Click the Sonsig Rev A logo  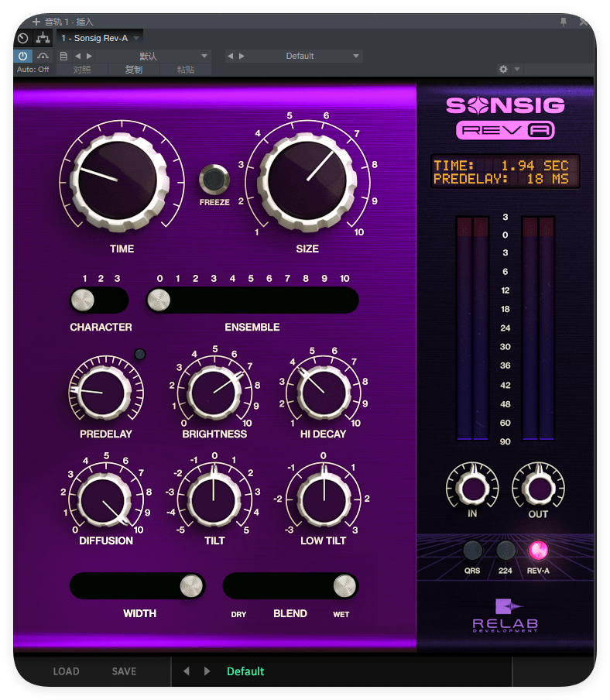(505, 118)
